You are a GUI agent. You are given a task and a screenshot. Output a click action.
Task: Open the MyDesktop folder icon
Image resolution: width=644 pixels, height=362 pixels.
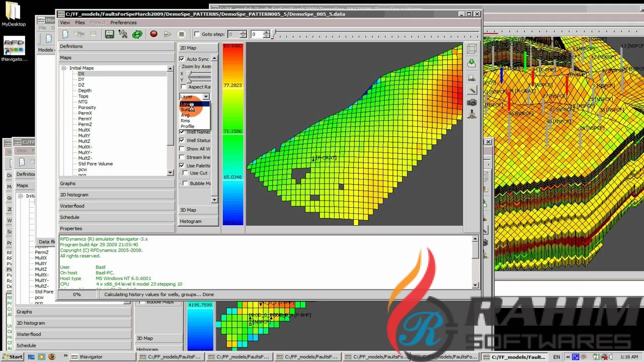[14, 14]
